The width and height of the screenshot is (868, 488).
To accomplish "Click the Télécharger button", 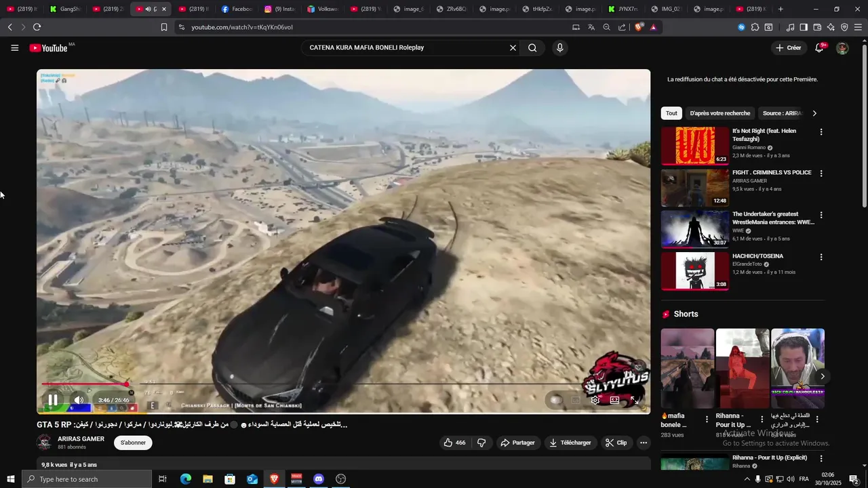I will [x=570, y=443].
